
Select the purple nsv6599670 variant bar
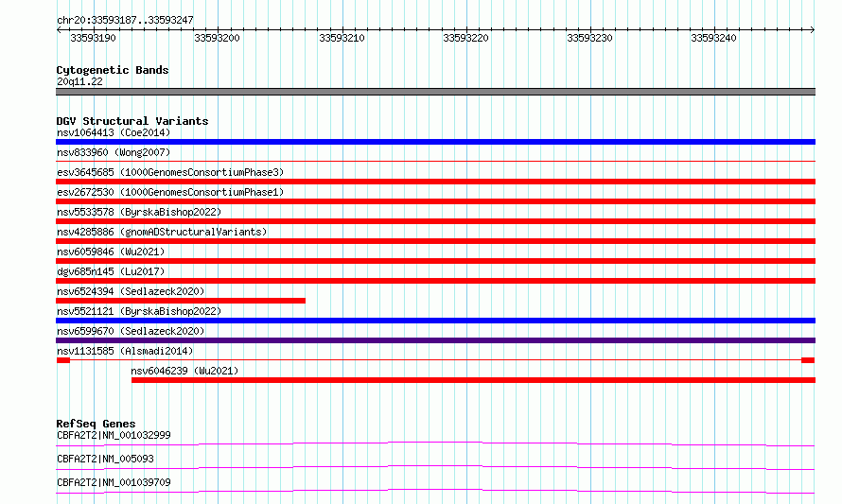tap(435, 340)
